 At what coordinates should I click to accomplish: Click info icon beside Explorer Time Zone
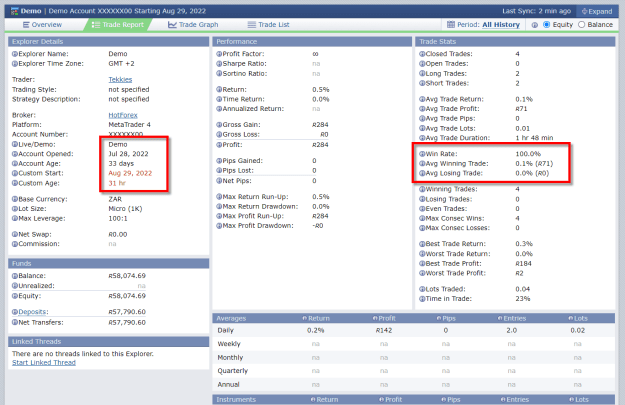pos(15,64)
